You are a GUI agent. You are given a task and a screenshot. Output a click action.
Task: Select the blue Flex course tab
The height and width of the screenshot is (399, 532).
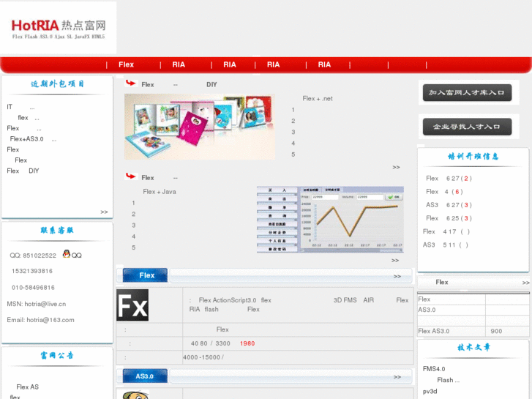tap(145, 275)
